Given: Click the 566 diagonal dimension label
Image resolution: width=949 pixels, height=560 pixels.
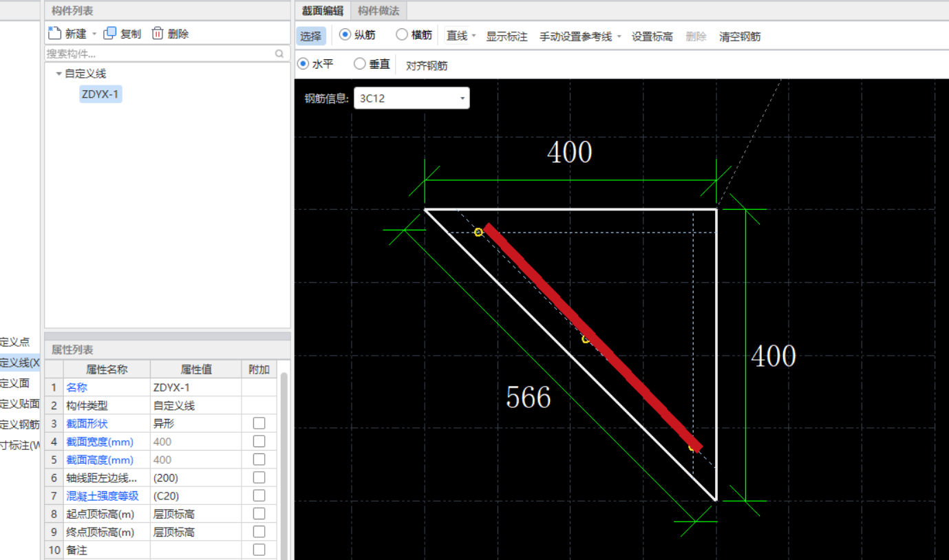Looking at the screenshot, I should coord(529,398).
